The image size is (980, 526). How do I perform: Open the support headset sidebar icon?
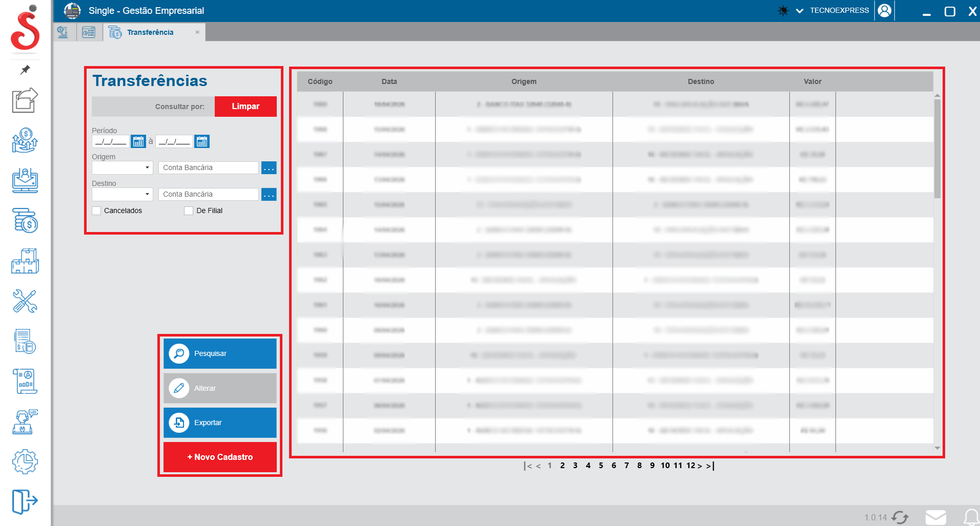tap(25, 422)
